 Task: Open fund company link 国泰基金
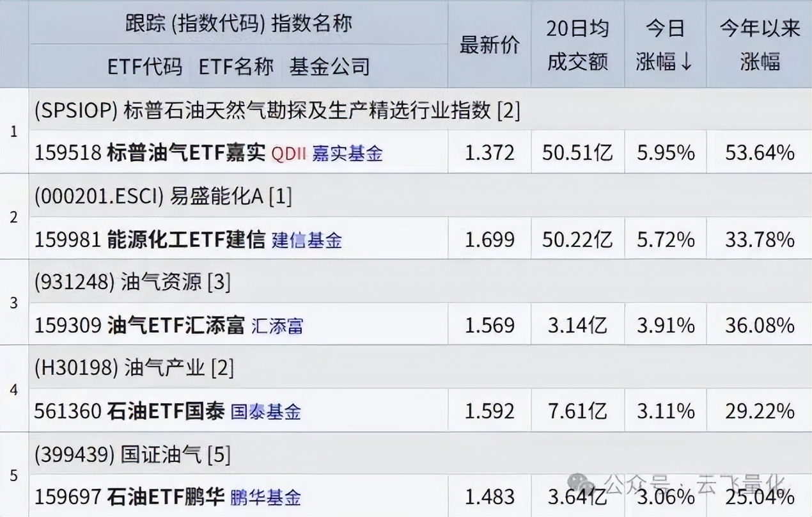(x=265, y=411)
